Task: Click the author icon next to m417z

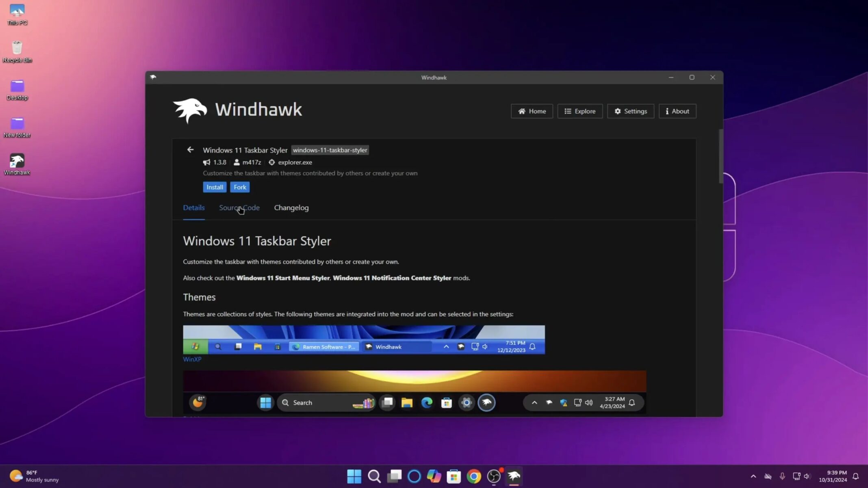Action: click(x=237, y=162)
